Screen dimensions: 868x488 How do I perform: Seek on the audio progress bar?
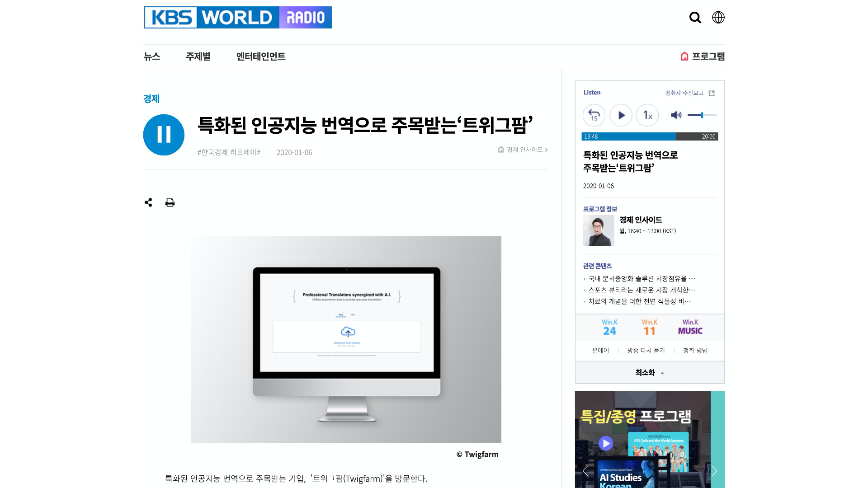pyautogui.click(x=650, y=136)
